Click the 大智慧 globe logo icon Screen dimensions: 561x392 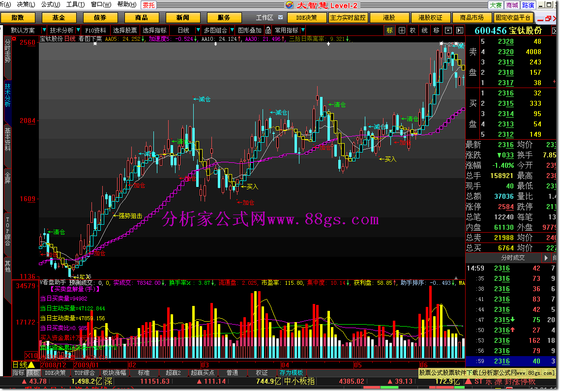290,4
